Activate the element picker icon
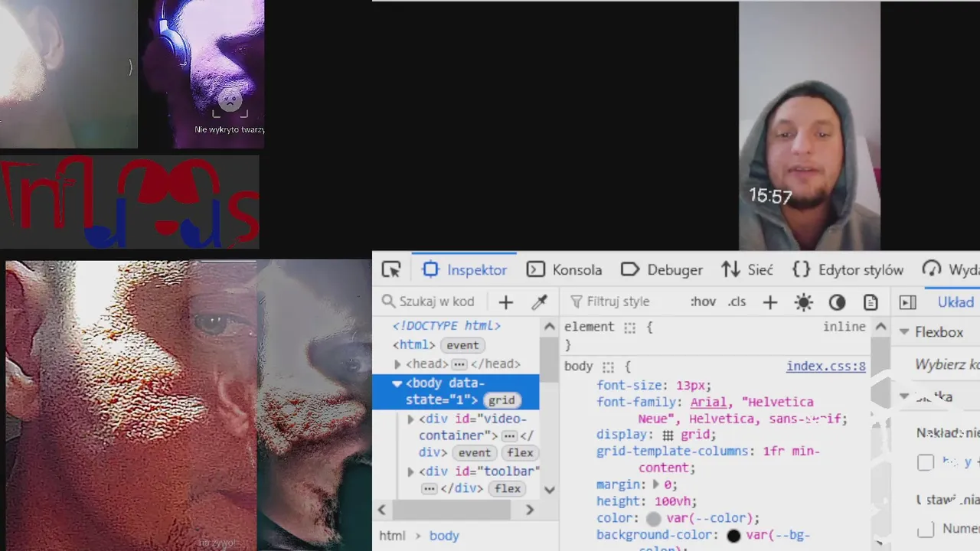This screenshot has width=980, height=551. (391, 269)
